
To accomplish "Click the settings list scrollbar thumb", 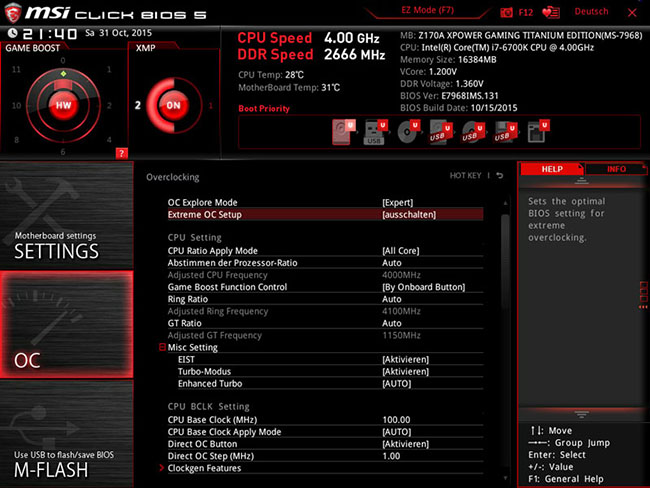I will click(x=505, y=262).
